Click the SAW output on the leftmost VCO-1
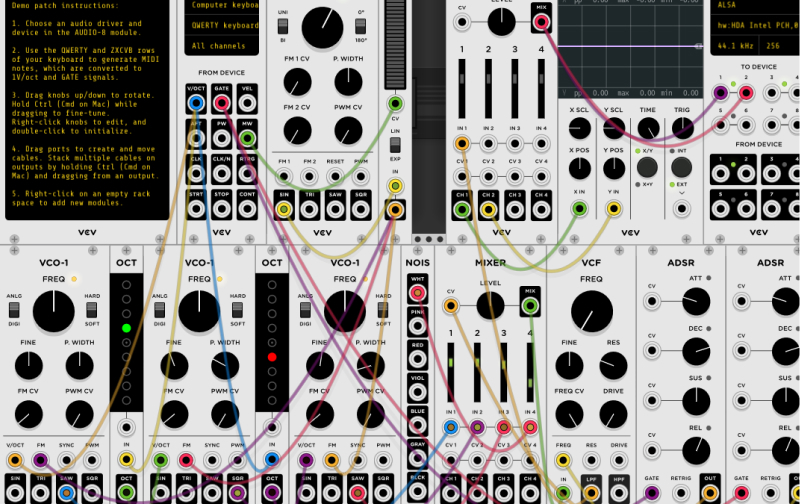This screenshot has width=800, height=504. tap(66, 493)
